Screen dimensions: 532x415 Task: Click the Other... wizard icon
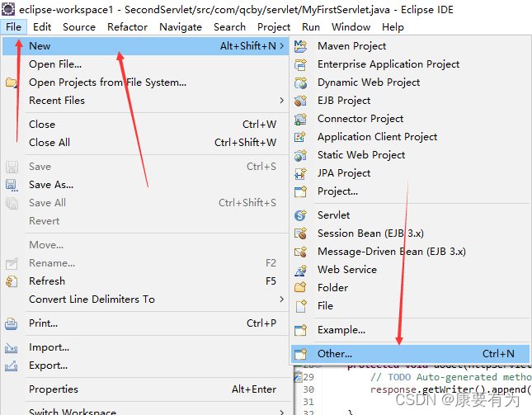300,354
